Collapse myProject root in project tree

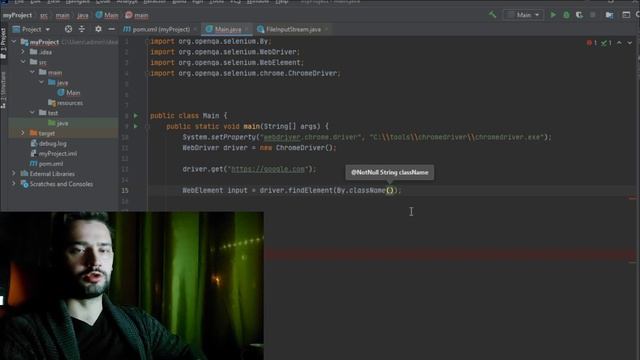(x=14, y=42)
